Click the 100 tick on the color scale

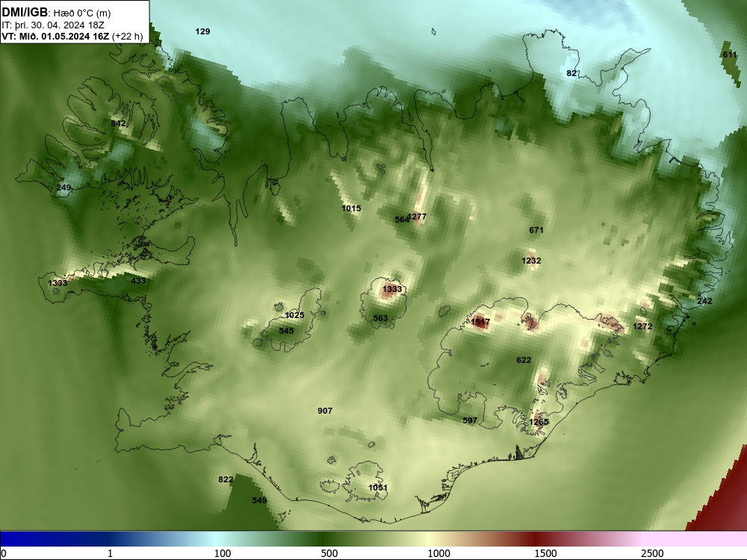click(223, 553)
